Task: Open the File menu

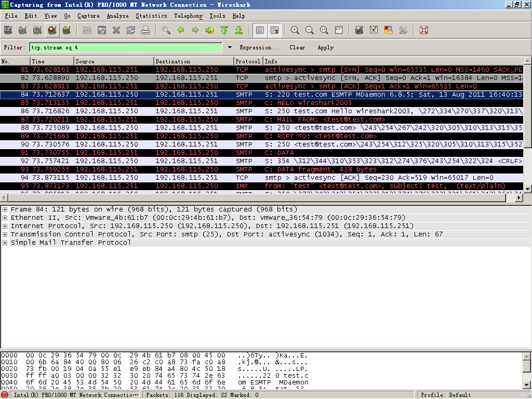Action: (11, 16)
